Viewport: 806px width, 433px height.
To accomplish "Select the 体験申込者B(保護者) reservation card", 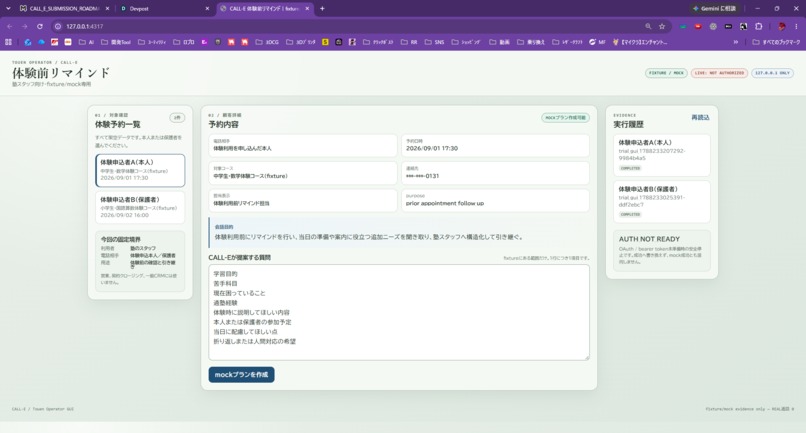I will point(140,207).
